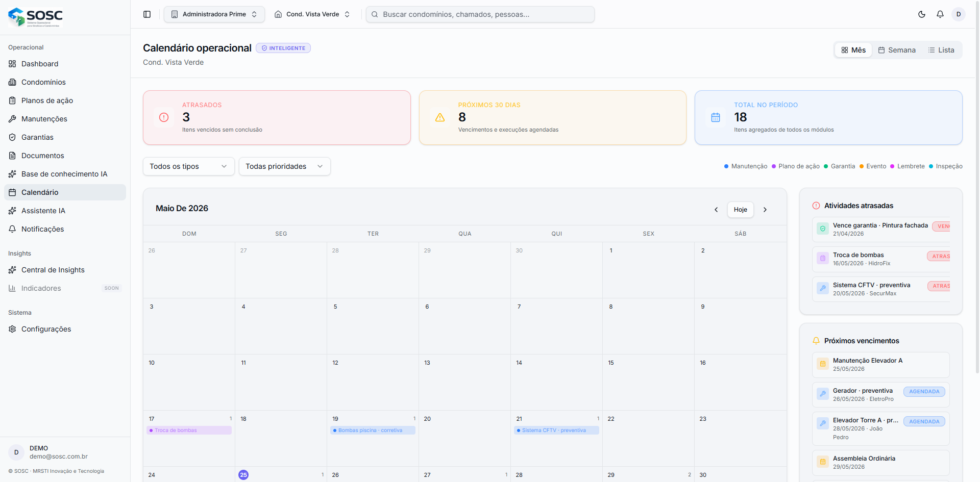Viewport: 980px width, 482px height.
Task: Go to previous month arrow
Action: pyautogui.click(x=716, y=210)
